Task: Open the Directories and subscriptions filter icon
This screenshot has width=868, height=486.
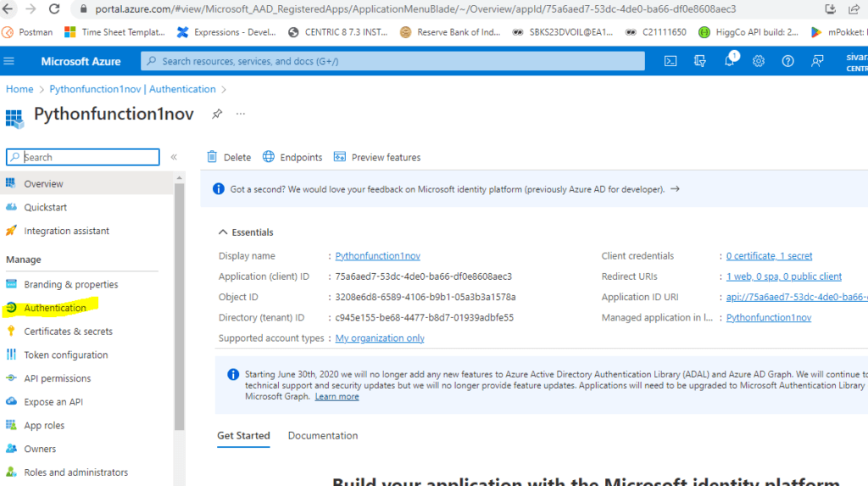Action: pos(699,61)
